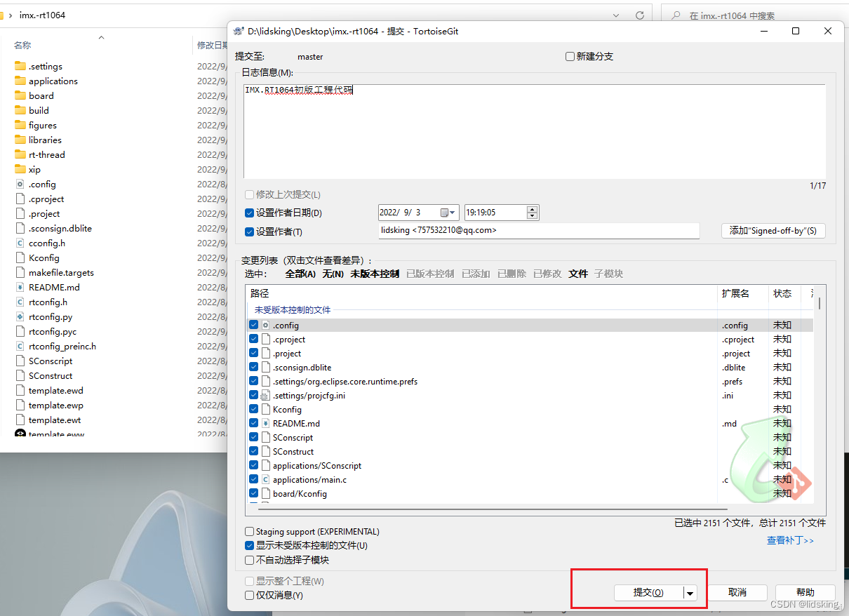Viewport: 849px width, 616px height.
Task: Click the main.c file icon under applications
Action: point(265,479)
